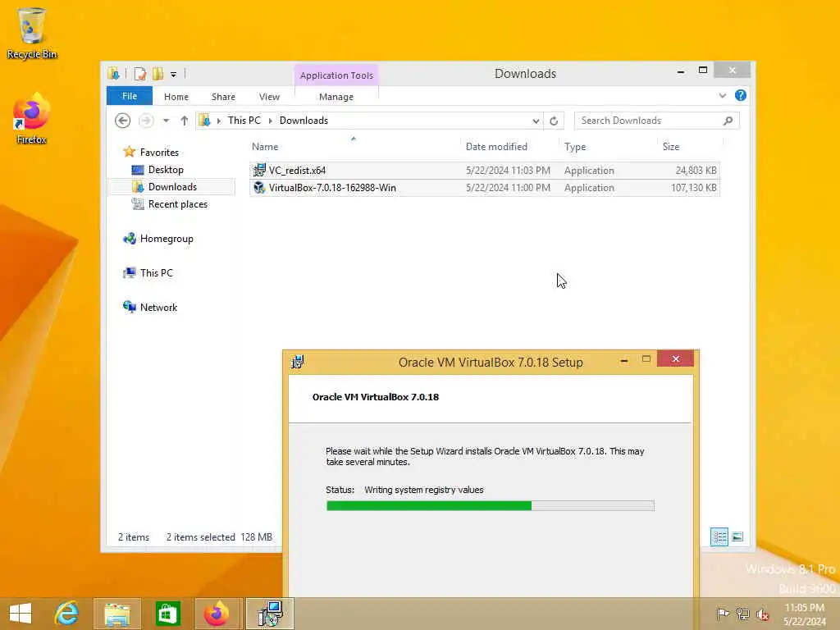Open the File menu tab
This screenshot has height=630, width=840.
coord(130,96)
